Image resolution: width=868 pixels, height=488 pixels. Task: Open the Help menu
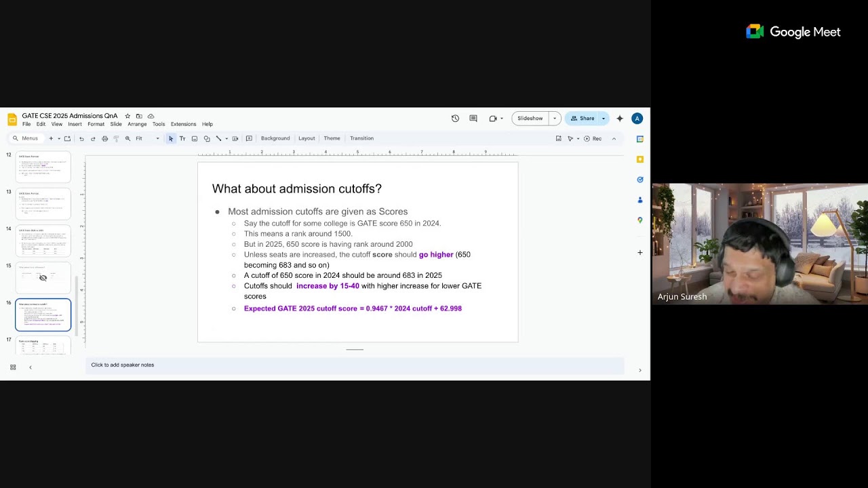click(208, 124)
